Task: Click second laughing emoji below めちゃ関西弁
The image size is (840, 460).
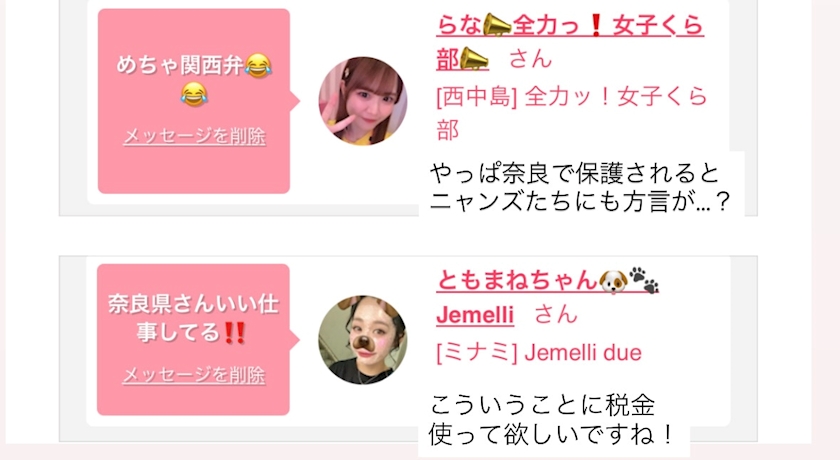Action: coord(194,94)
